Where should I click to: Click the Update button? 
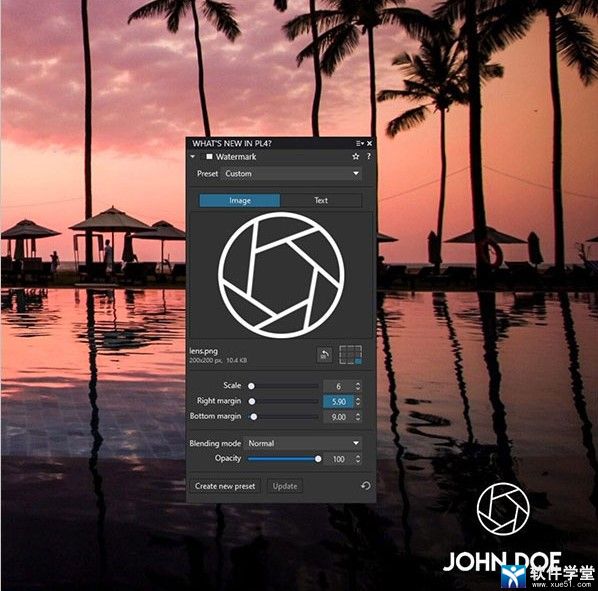coord(285,486)
